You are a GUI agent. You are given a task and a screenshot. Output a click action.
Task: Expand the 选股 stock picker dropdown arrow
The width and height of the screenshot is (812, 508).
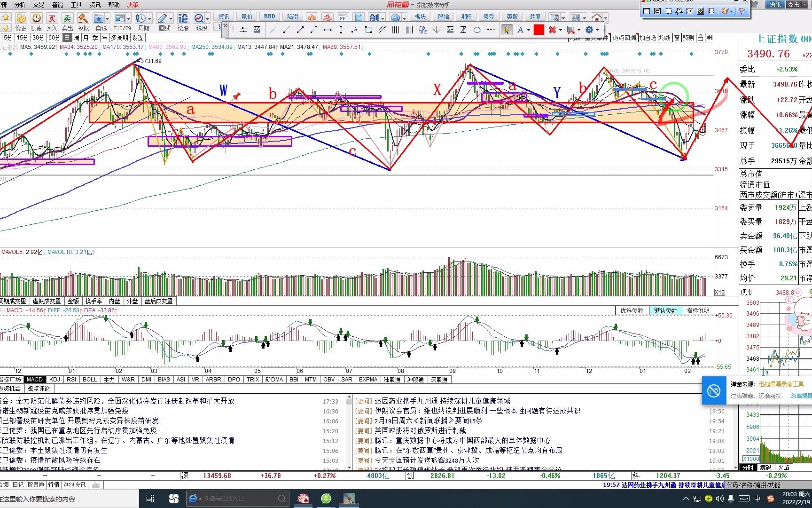tap(207, 19)
